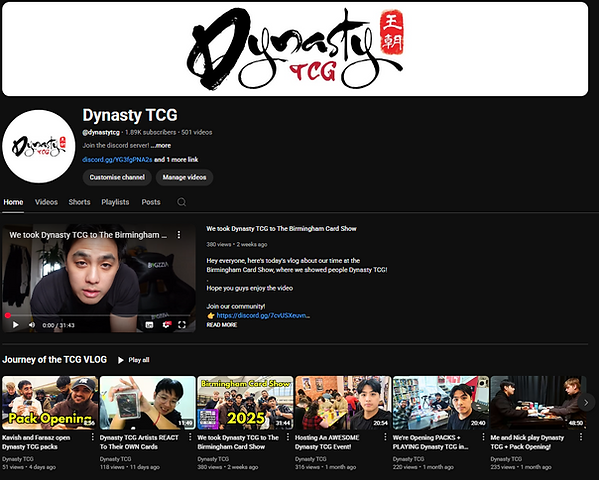Switch to the Playlists tab
Image resolution: width=599 pixels, height=480 pixels.
(x=115, y=202)
